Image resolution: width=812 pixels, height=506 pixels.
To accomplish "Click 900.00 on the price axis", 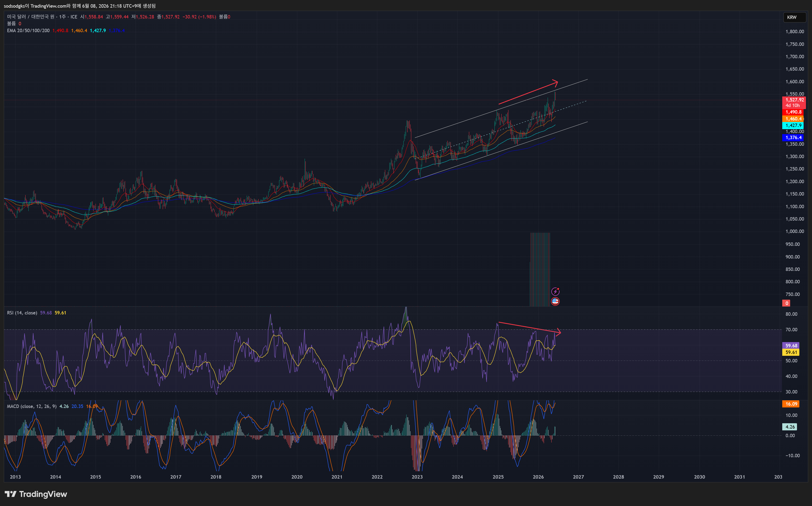I will point(793,257).
